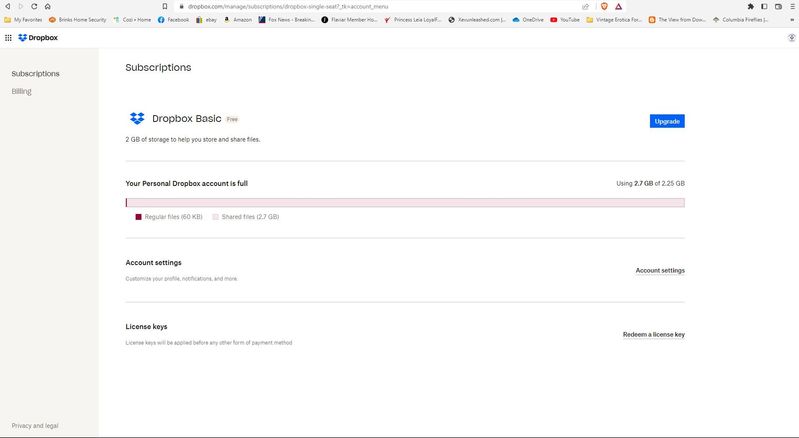This screenshot has height=438, width=799.
Task: Open Brave Shields lion icon
Action: 604,7
